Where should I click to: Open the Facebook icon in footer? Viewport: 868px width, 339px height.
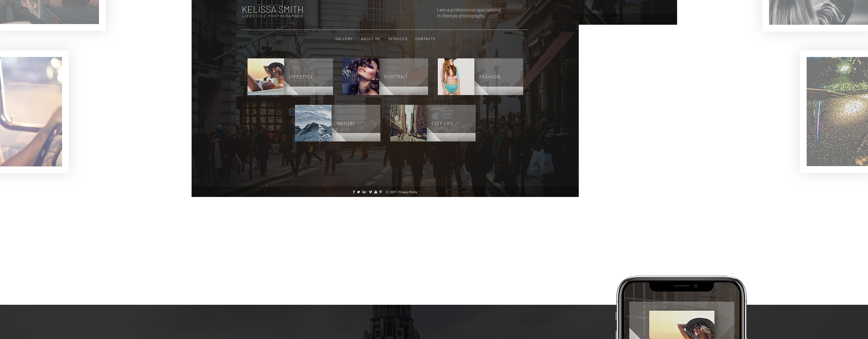click(x=354, y=192)
